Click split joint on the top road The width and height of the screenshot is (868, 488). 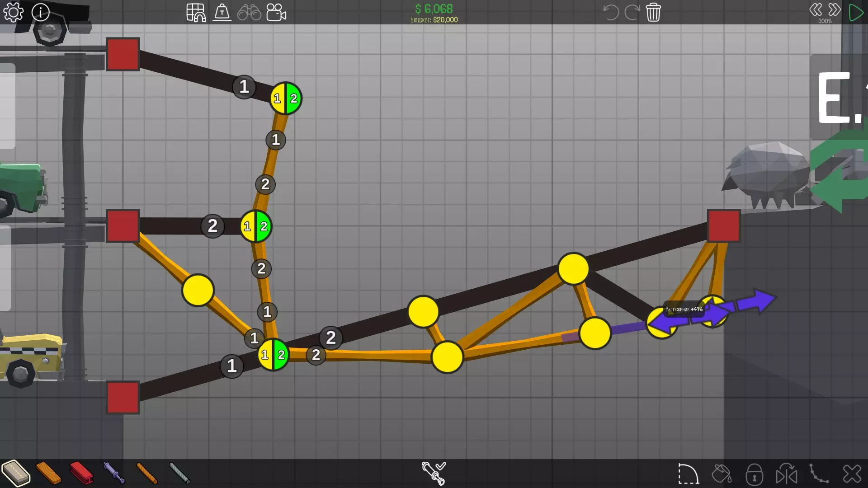286,98
